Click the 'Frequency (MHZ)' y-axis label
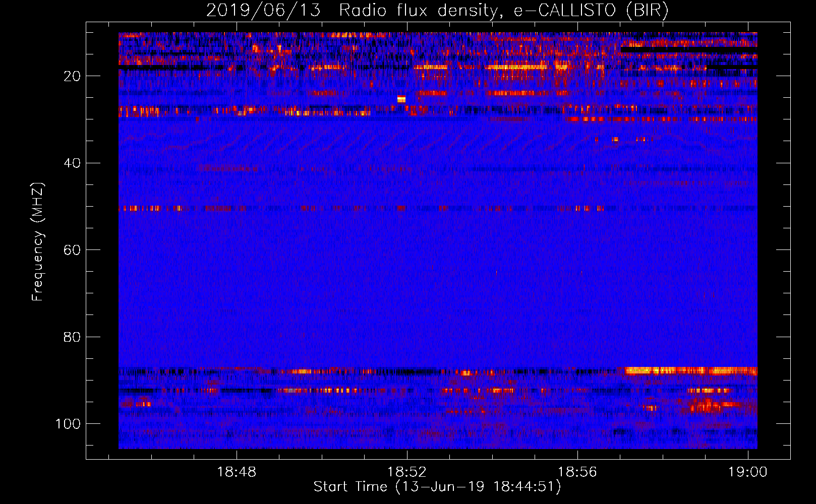816x504 pixels. tap(38, 242)
